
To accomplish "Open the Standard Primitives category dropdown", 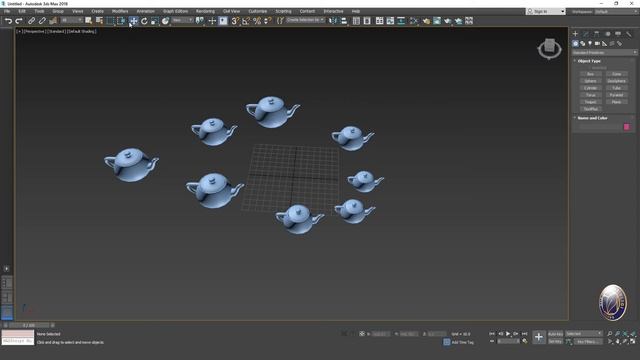I will click(x=604, y=53).
